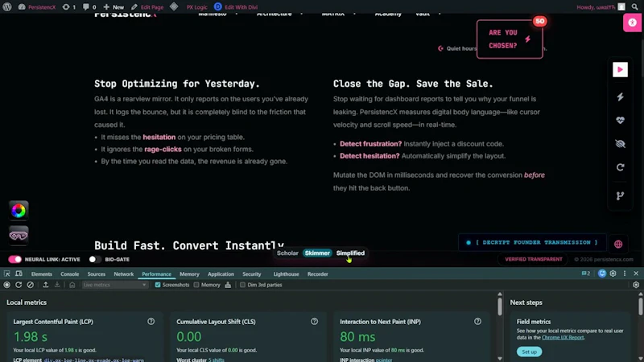Switch to the Memory tab

tap(189, 274)
